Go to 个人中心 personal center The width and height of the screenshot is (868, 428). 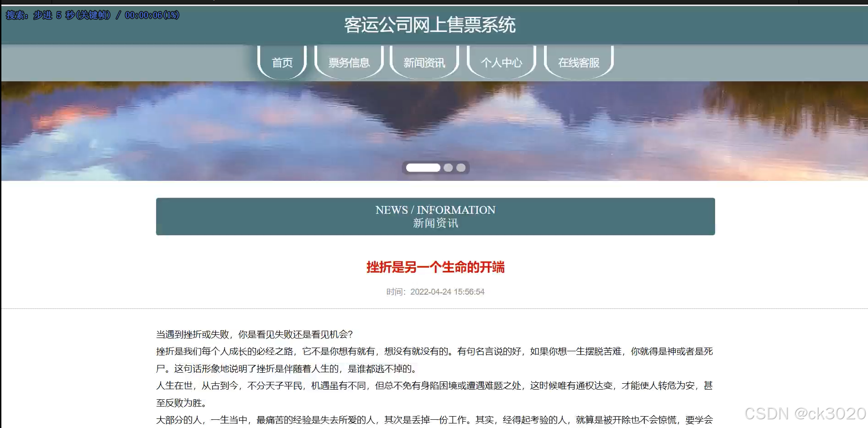[x=501, y=63]
